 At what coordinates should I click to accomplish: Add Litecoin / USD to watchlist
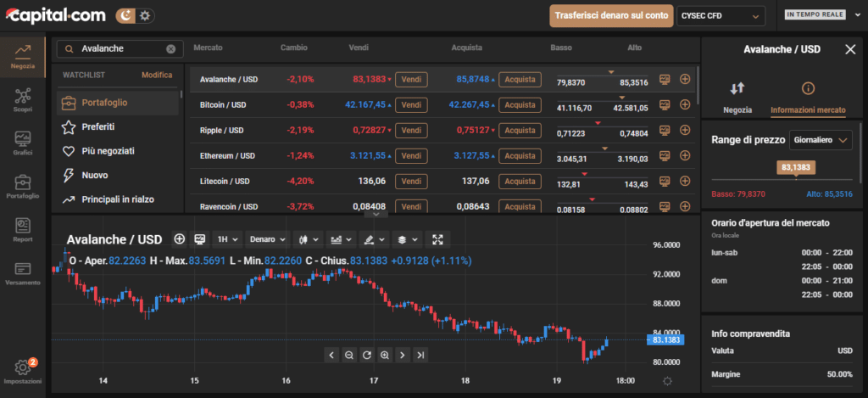685,181
